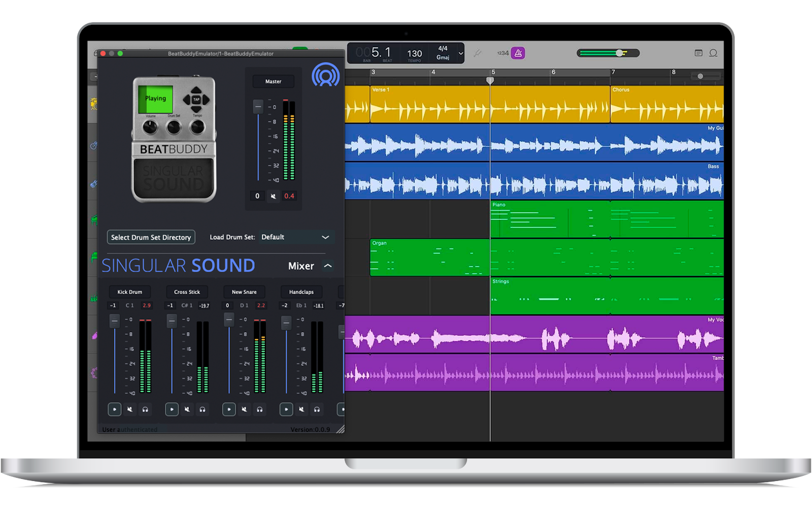Play the Cross Stick sample
812x510 pixels.
click(172, 409)
